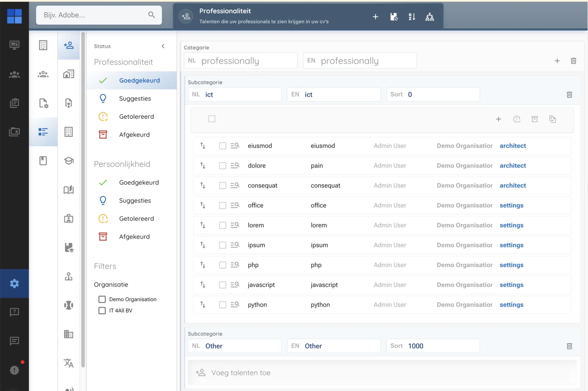
Task: Check the dolore row checkbox
Action: click(x=222, y=166)
